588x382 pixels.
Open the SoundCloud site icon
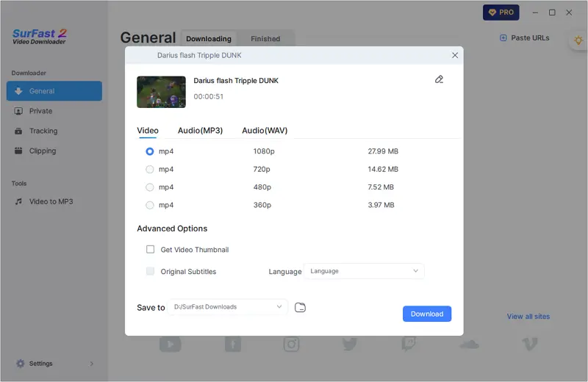[469, 344]
